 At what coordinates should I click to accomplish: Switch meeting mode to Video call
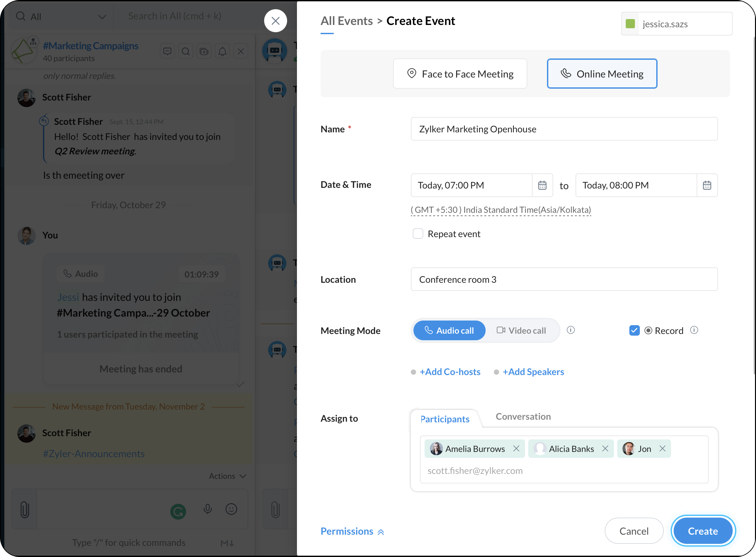[x=521, y=330]
